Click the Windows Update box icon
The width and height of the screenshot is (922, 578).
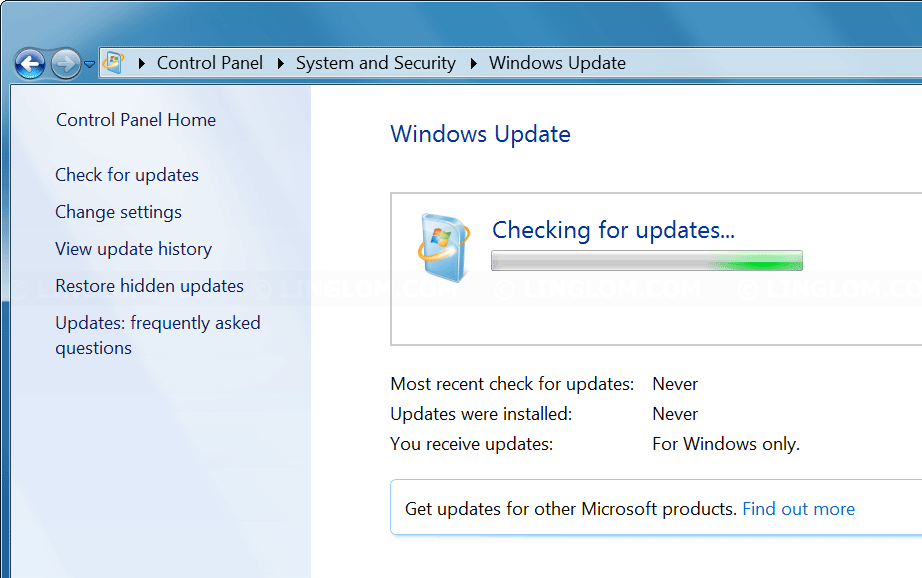444,248
